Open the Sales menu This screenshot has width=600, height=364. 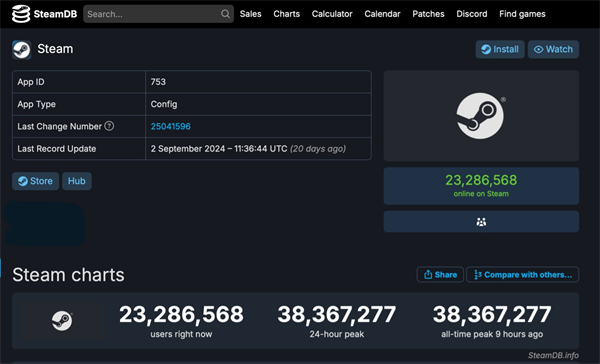[251, 14]
